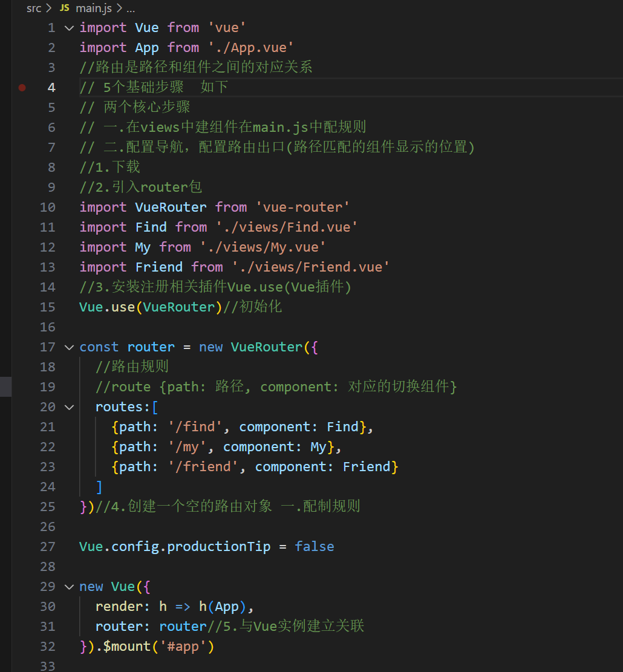Viewport: 623px width, 672px height.
Task: Click the '//route {path: 路径' comment line
Action: click(276, 387)
